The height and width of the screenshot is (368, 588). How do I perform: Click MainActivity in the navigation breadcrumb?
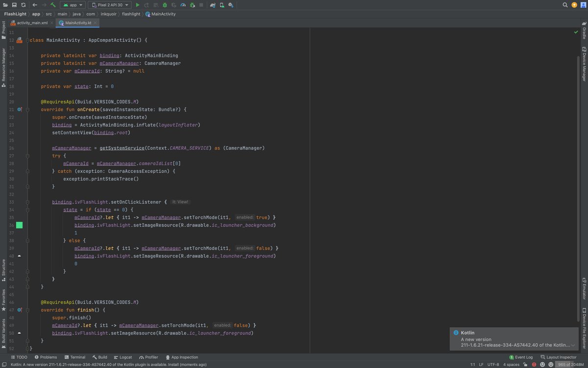coord(160,14)
